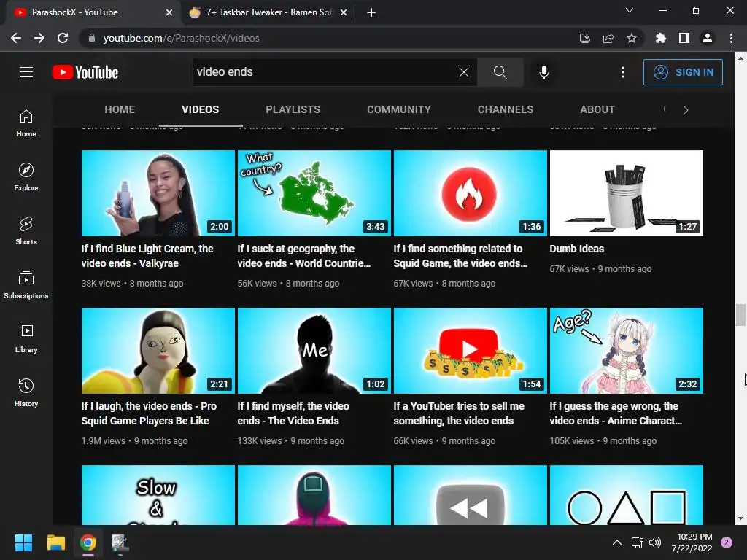The width and height of the screenshot is (747, 560).
Task: Open the YouTube hamburger guide menu
Action: click(26, 72)
